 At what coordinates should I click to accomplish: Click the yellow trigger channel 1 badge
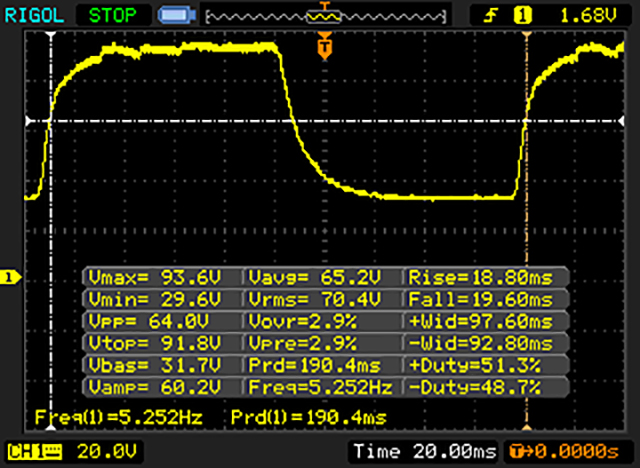tap(522, 16)
